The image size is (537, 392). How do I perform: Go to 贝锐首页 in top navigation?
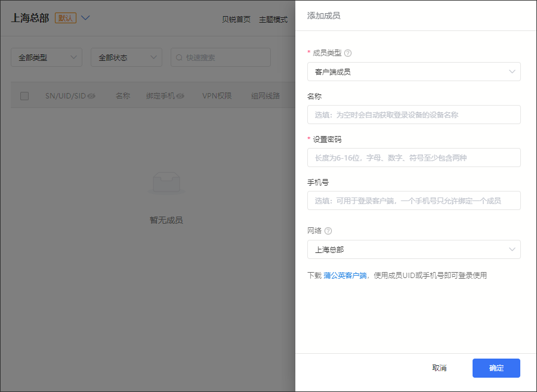236,19
